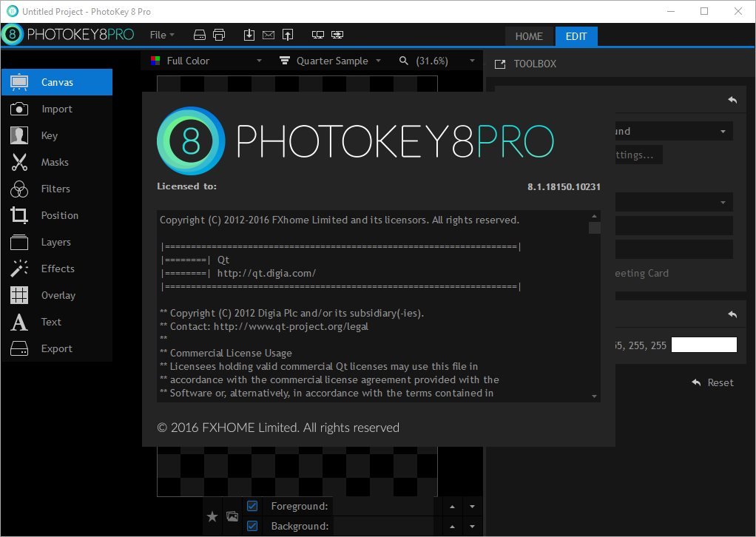Open the Quarter Sample quality dropdown
Screen dimensions: 756x537
coord(331,61)
